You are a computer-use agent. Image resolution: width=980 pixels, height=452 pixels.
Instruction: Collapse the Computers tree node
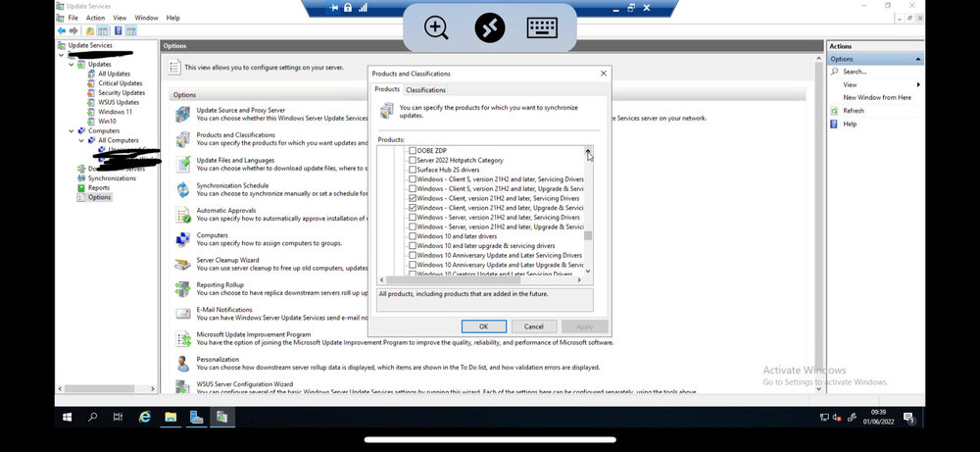tap(72, 130)
